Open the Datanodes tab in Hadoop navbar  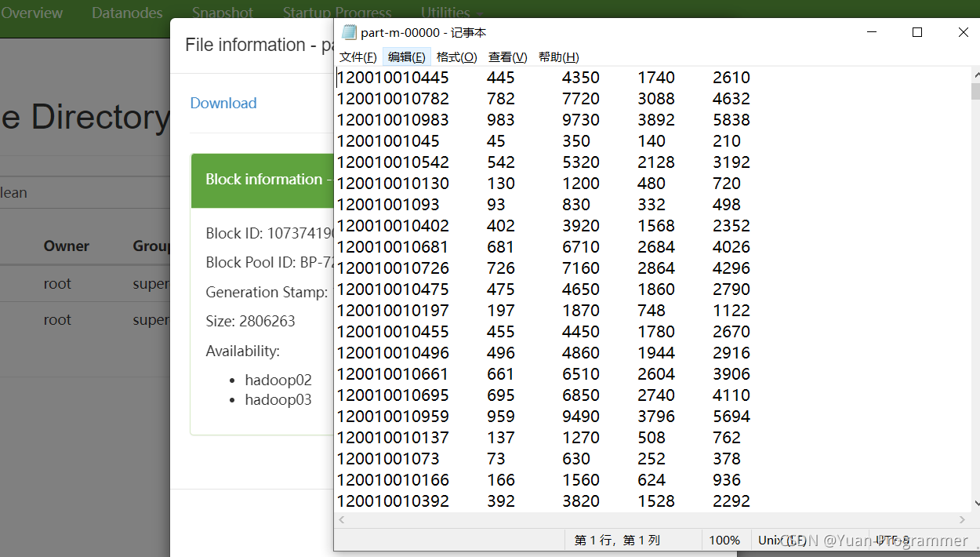pos(127,13)
